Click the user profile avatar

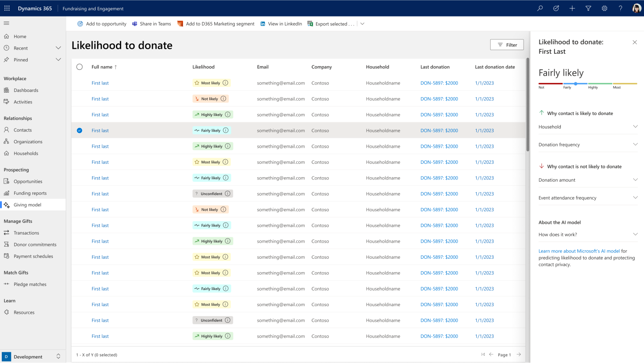click(636, 8)
